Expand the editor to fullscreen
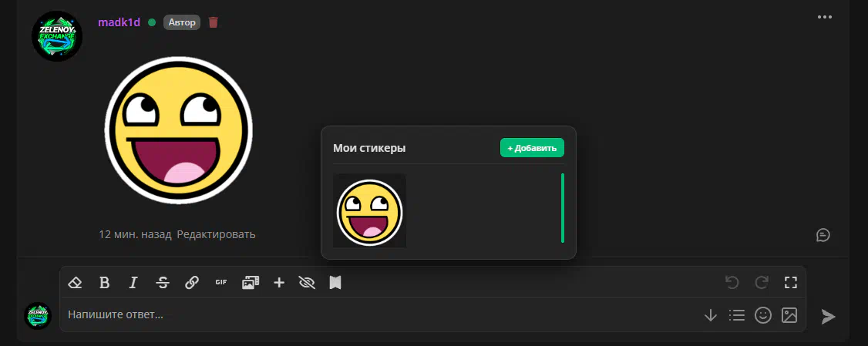The image size is (868, 346). point(790,283)
